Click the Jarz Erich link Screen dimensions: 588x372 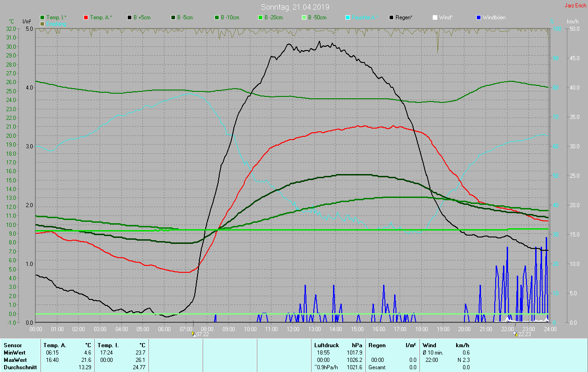[575, 6]
